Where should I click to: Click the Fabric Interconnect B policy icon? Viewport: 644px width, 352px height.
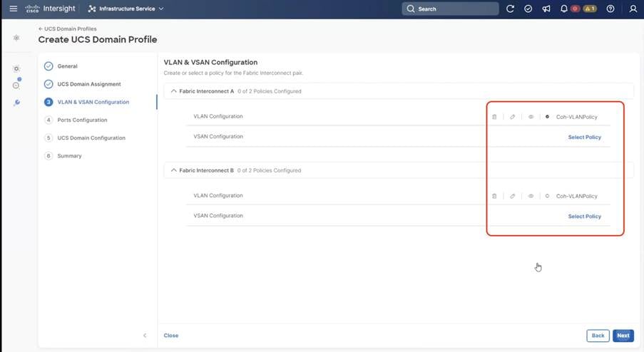[547, 196]
